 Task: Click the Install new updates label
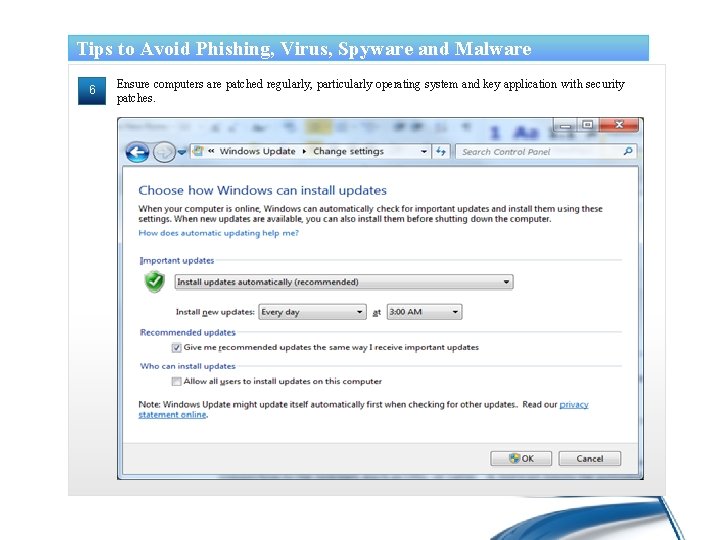215,312
